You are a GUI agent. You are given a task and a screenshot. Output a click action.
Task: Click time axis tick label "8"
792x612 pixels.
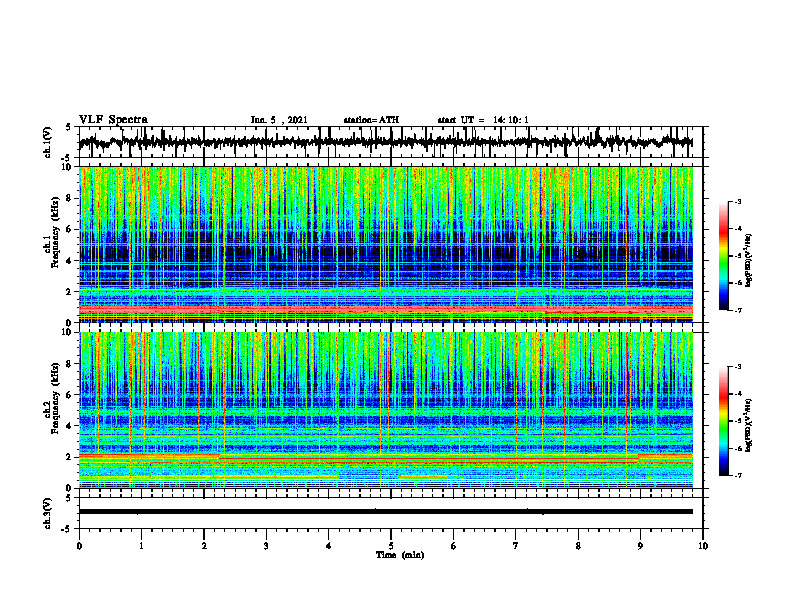(578, 546)
